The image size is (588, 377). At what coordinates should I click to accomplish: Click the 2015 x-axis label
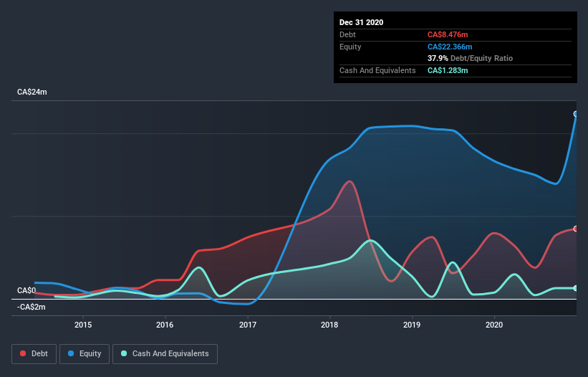tap(83, 325)
